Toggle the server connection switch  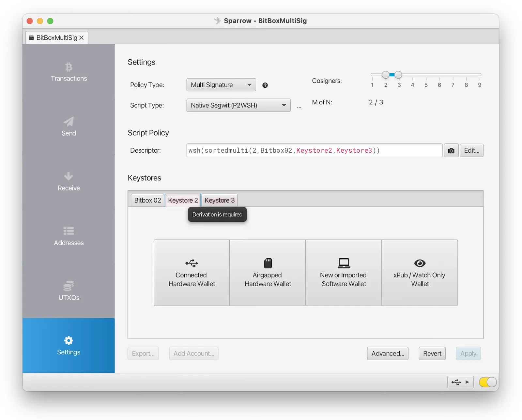pyautogui.click(x=488, y=382)
